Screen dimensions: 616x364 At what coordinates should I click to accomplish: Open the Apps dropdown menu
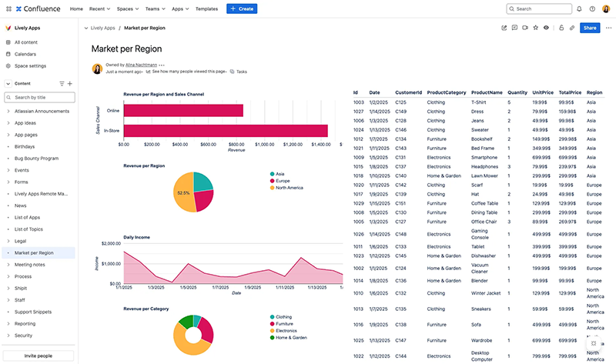[180, 8]
